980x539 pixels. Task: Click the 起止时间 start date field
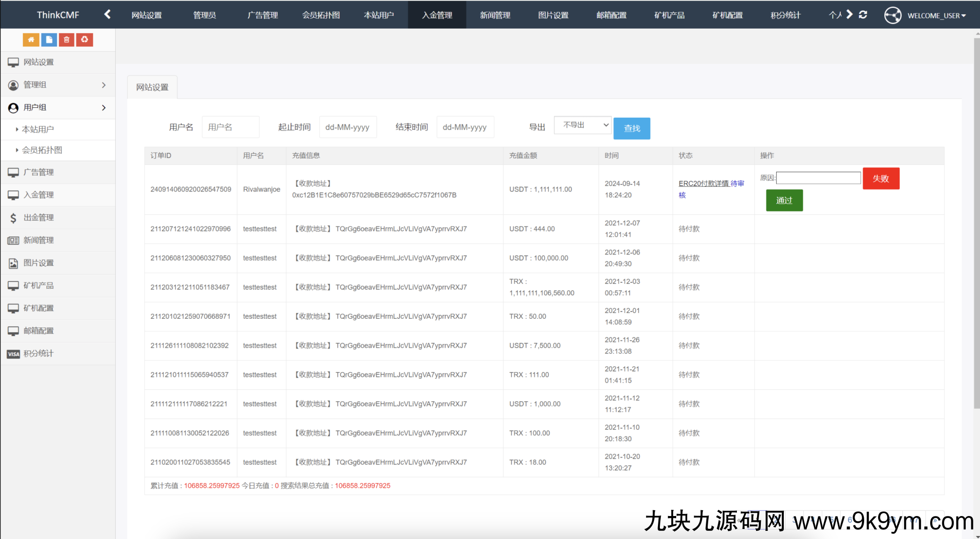347,127
